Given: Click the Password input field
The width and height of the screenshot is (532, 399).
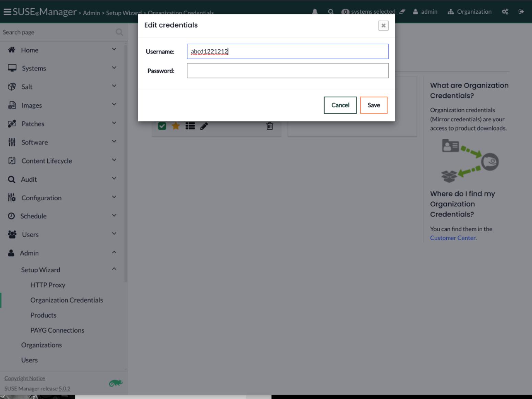Looking at the screenshot, I should point(288,71).
